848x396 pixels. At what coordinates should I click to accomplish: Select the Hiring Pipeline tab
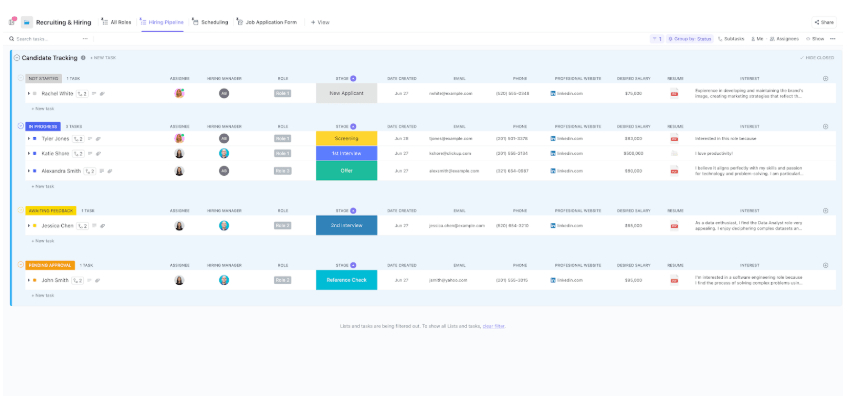(x=162, y=22)
